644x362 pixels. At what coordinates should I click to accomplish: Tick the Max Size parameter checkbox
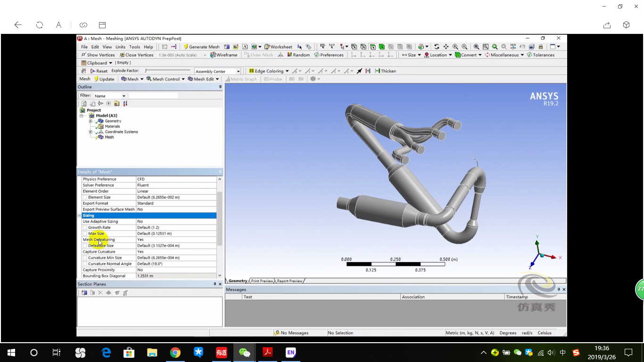(x=85, y=234)
